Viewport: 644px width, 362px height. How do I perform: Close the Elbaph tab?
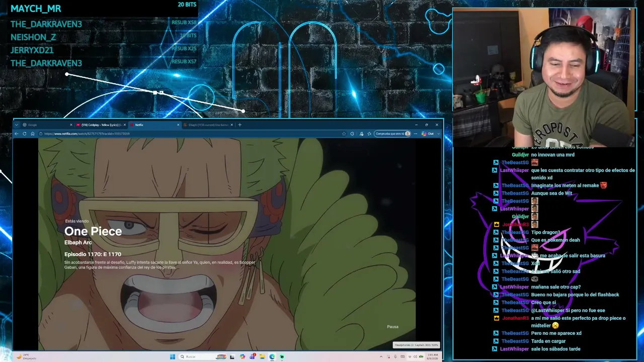(x=232, y=125)
